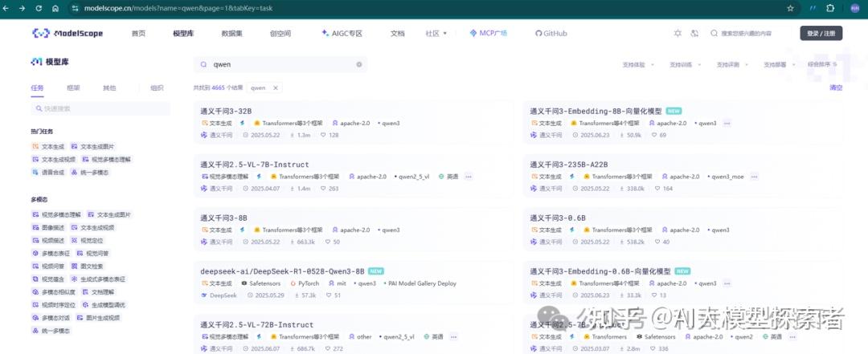Go to 首页 in the top navigation
Image resolution: width=868 pixels, height=354 pixels.
138,33
